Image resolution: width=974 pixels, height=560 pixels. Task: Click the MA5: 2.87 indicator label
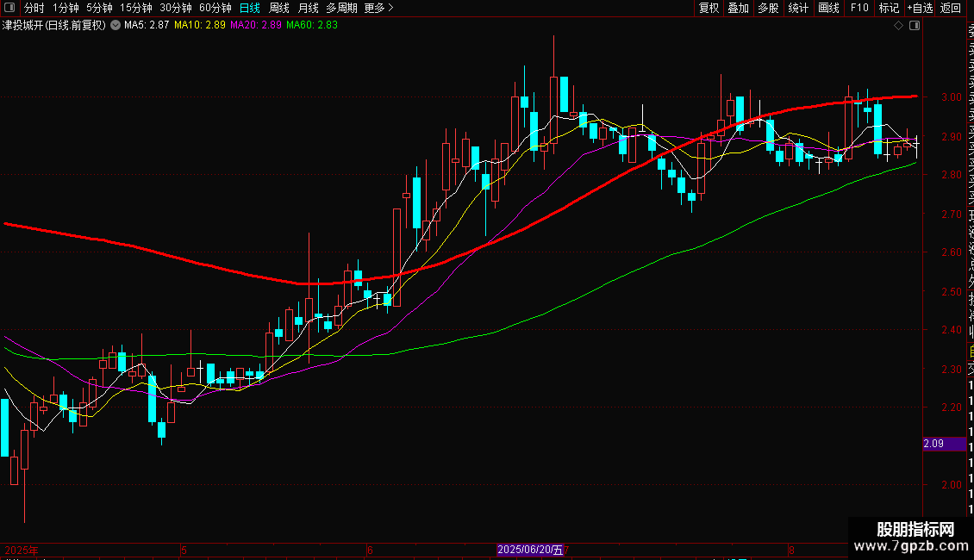(147, 25)
